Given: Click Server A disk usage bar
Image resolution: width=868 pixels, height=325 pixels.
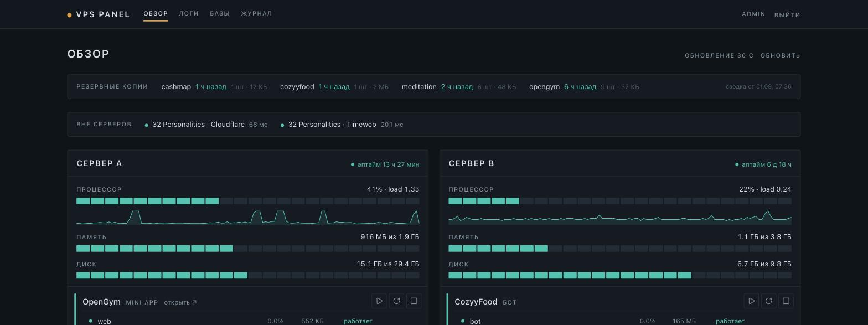Looking at the screenshot, I should (248, 275).
